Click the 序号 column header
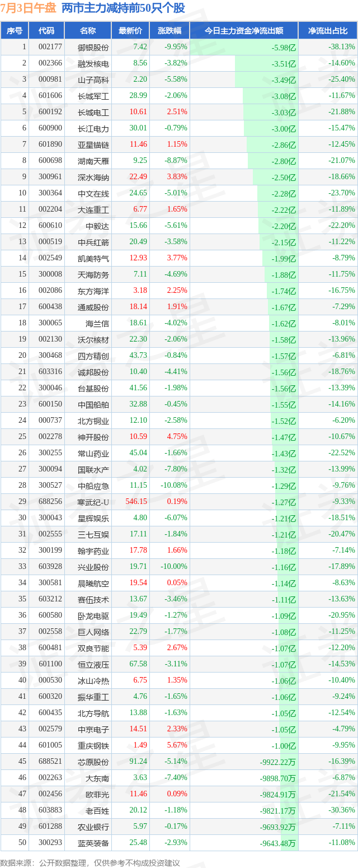Image resolution: width=358 pixels, height=868 pixels. pyautogui.click(x=15, y=30)
